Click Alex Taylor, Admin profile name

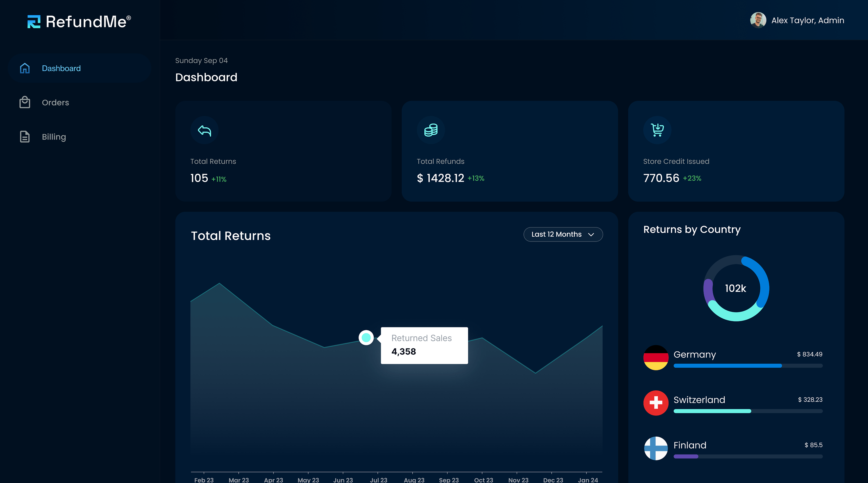[808, 20]
